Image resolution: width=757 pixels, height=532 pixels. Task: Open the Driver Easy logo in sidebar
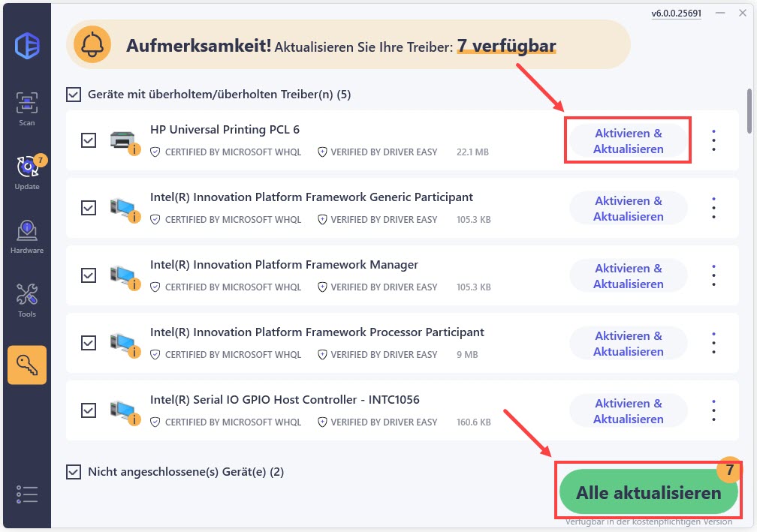pyautogui.click(x=26, y=45)
